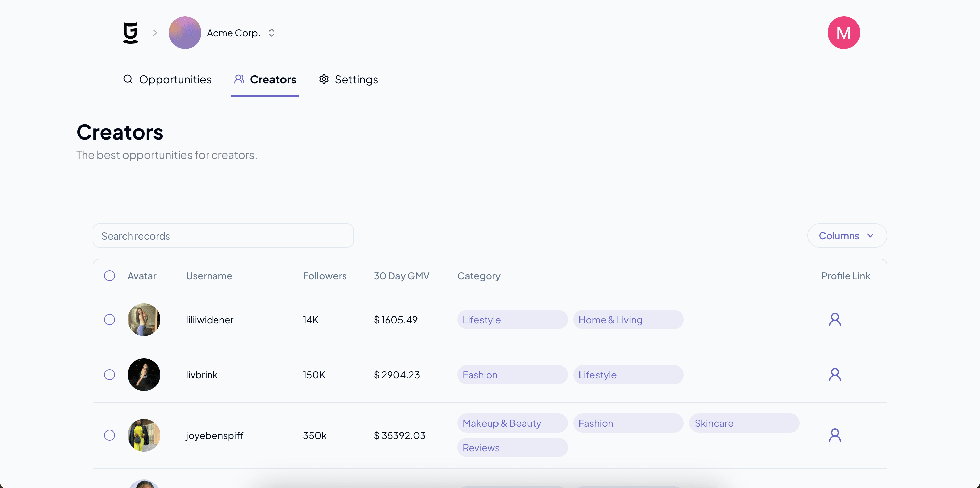The width and height of the screenshot is (980, 488).
Task: Click the Followers column header
Action: point(325,276)
